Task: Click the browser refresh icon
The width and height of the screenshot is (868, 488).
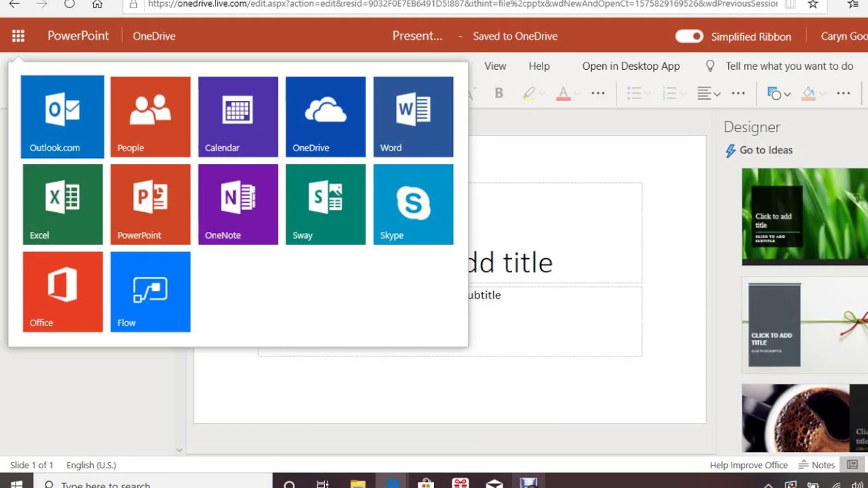Action: click(x=69, y=4)
